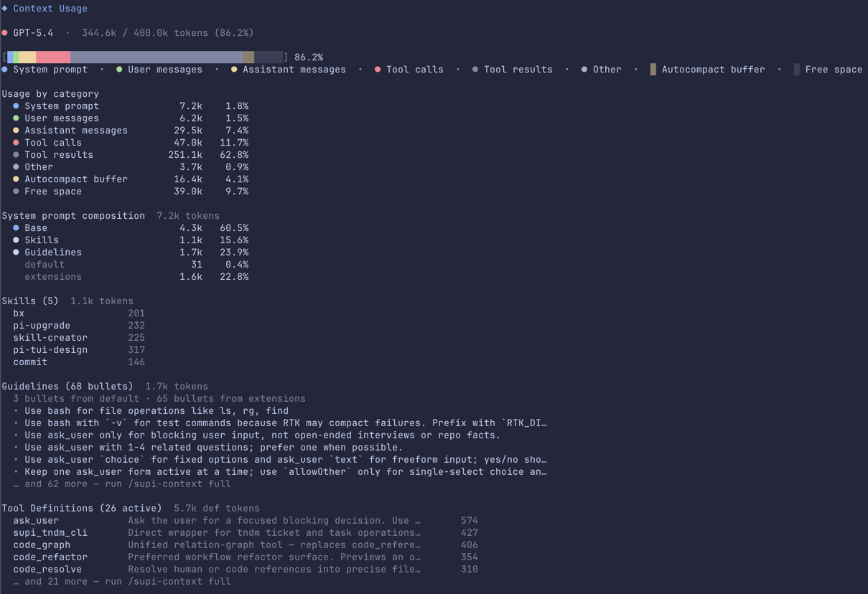Click the Other legend dot
The width and height of the screenshot is (868, 594).
tap(584, 70)
